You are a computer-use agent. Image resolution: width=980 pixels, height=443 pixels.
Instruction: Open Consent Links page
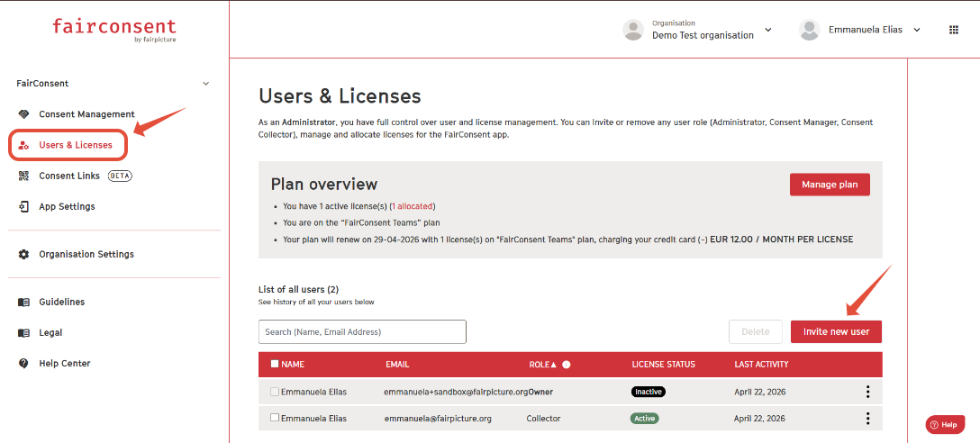click(x=69, y=176)
